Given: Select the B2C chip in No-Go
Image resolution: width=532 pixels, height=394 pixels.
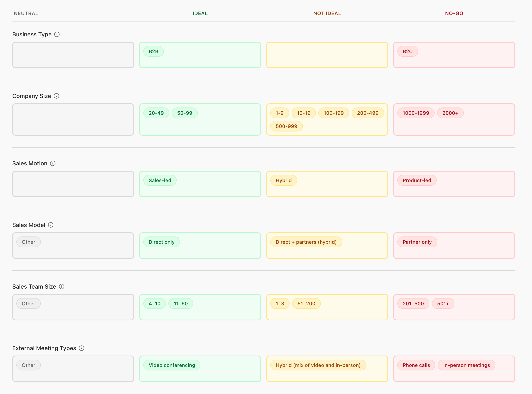Looking at the screenshot, I should tap(407, 51).
